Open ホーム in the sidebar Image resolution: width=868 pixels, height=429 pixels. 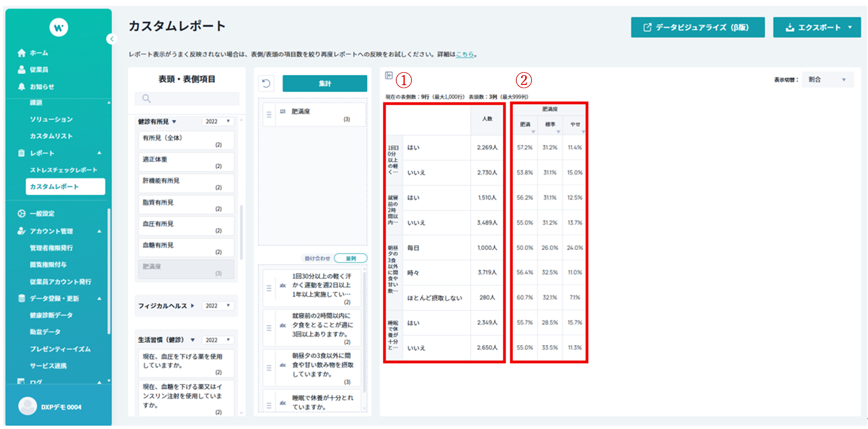[x=39, y=53]
